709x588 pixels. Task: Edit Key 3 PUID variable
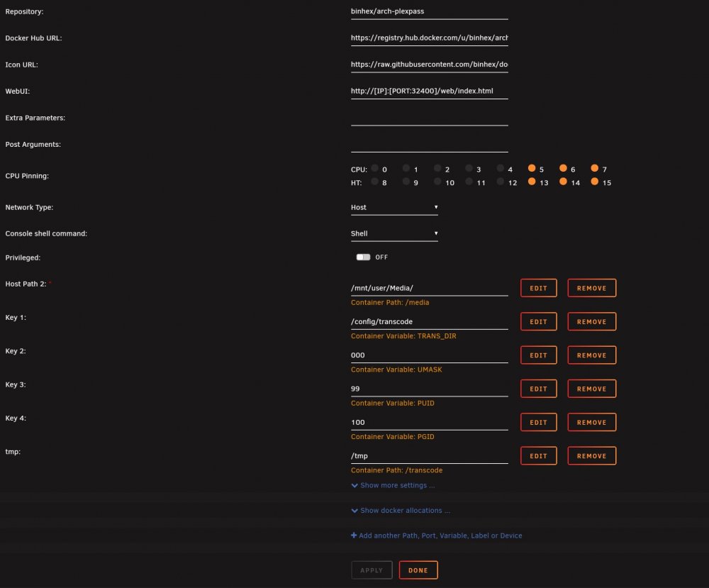point(539,389)
